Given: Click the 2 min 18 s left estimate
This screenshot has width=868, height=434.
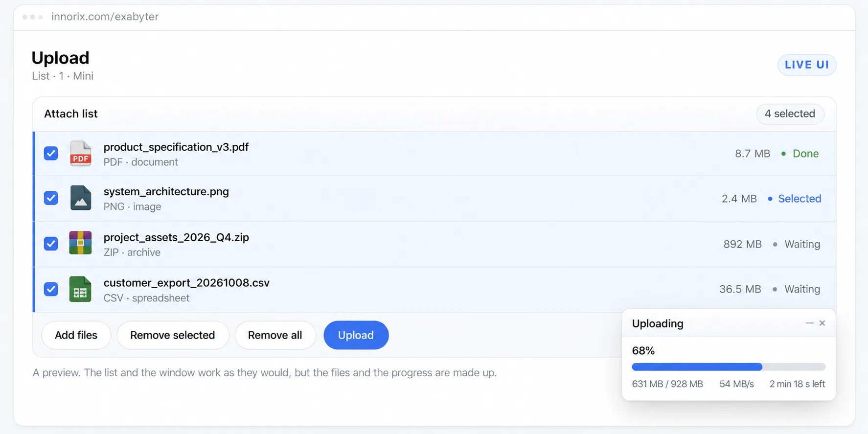Looking at the screenshot, I should click(797, 384).
